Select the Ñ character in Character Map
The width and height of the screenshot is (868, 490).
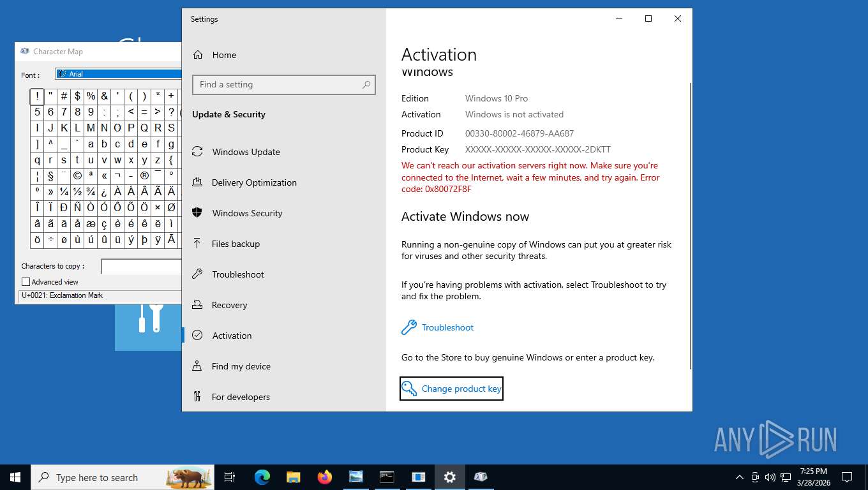point(77,208)
